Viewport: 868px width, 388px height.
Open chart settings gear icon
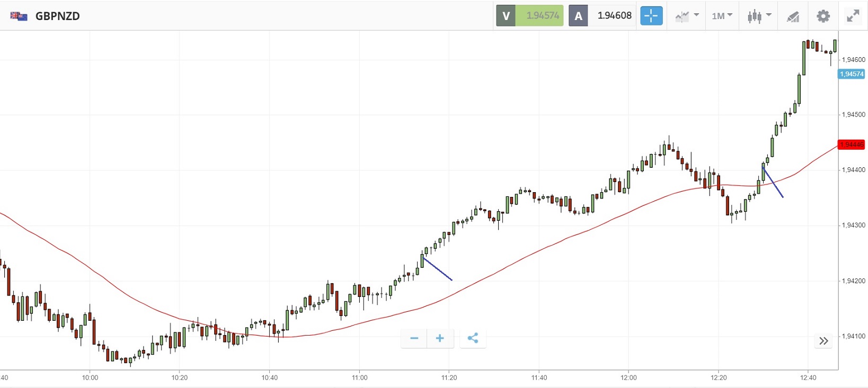pyautogui.click(x=823, y=16)
